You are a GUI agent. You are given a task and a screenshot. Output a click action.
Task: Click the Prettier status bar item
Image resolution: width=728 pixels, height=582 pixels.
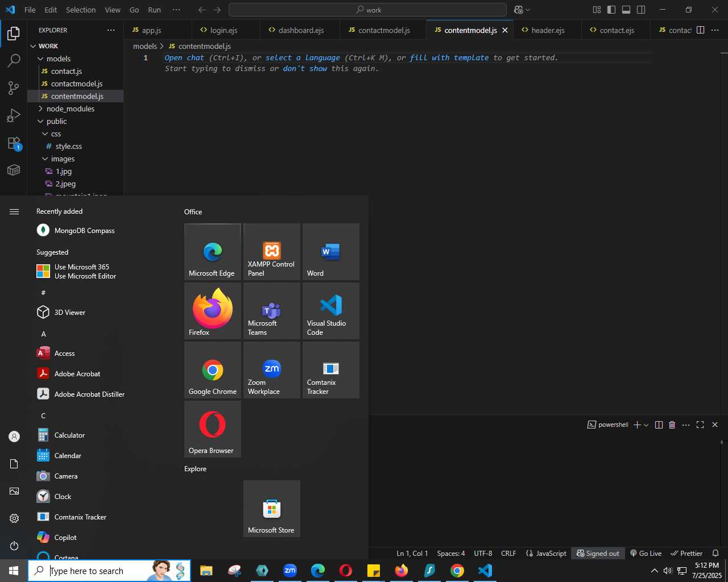pos(686,553)
